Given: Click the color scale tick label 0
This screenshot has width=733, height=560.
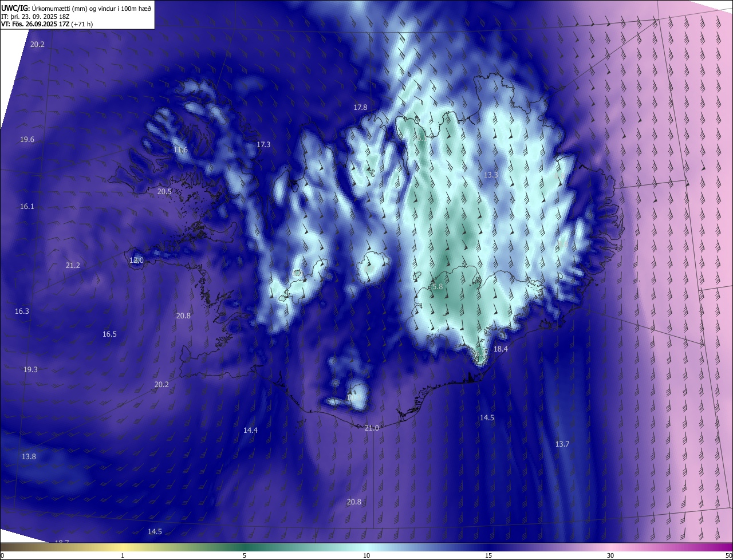Looking at the screenshot, I should (2, 555).
